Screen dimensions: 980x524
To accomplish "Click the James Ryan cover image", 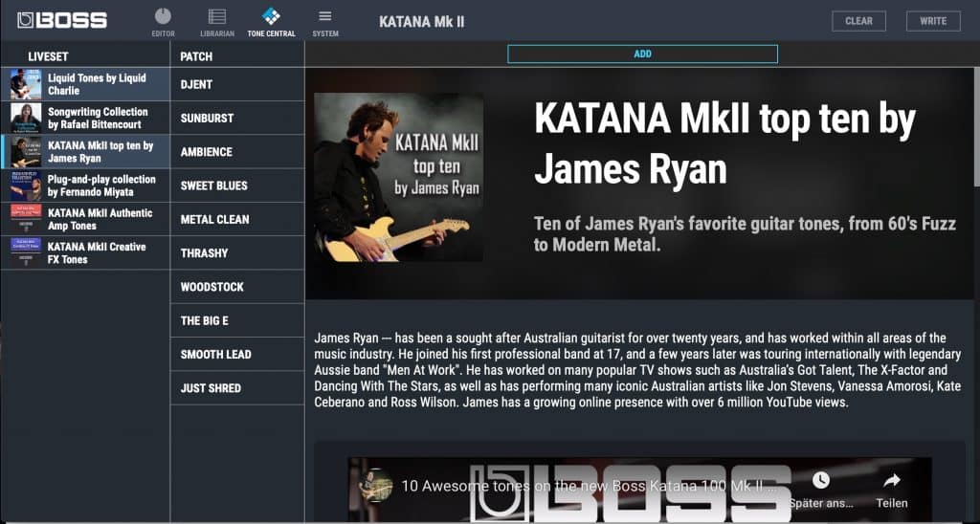I will pos(399,177).
